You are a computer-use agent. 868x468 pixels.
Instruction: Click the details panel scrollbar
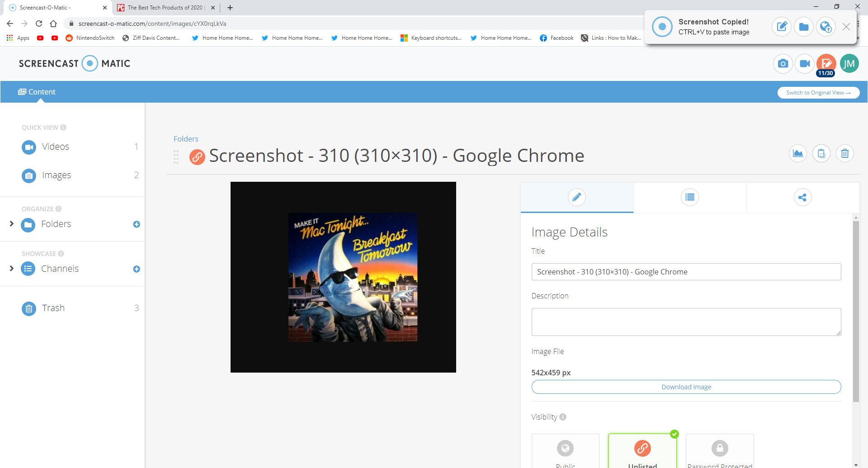[x=856, y=311]
